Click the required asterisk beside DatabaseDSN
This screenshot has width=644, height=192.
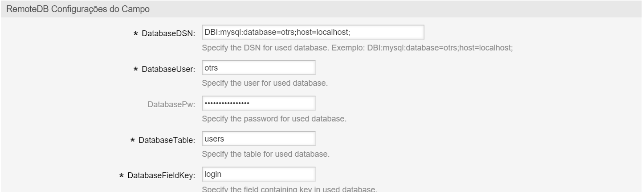(136, 34)
